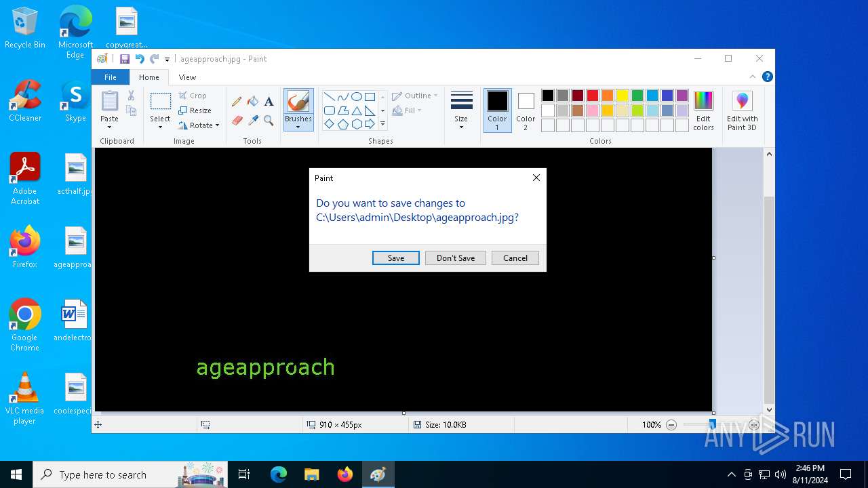Open Paint Help question mark
This screenshot has height=488, width=868.
click(767, 77)
